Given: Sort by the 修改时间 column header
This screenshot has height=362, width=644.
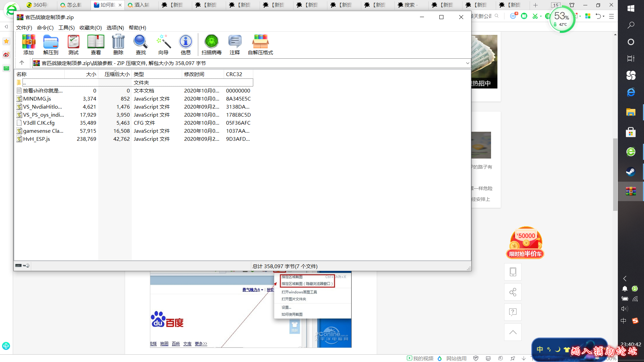Looking at the screenshot, I should click(203, 74).
